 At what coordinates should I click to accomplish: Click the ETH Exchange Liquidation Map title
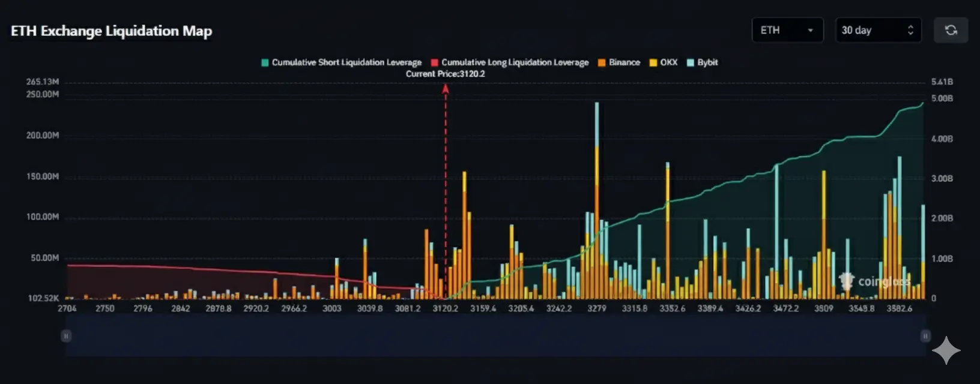111,31
